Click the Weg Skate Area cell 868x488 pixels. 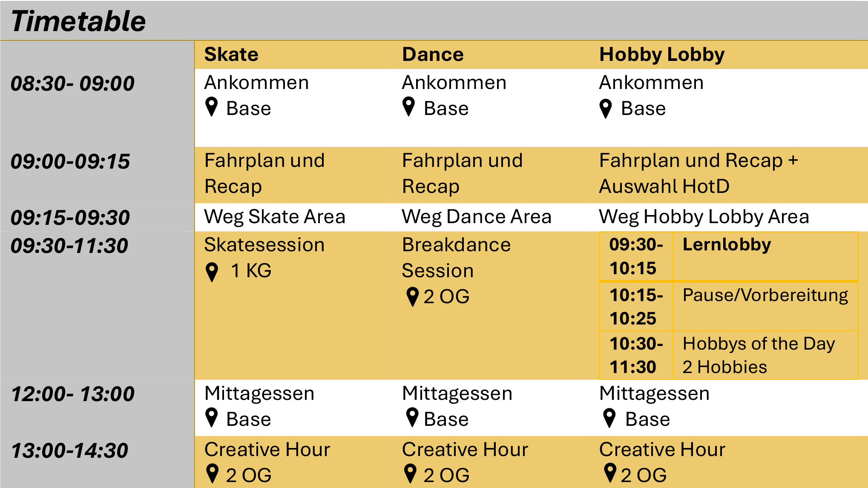tap(293, 217)
